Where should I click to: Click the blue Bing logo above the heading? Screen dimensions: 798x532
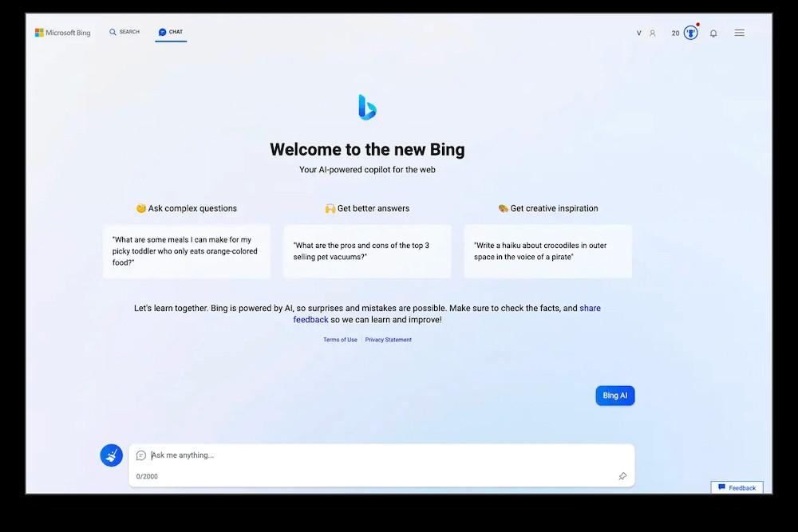(x=367, y=107)
